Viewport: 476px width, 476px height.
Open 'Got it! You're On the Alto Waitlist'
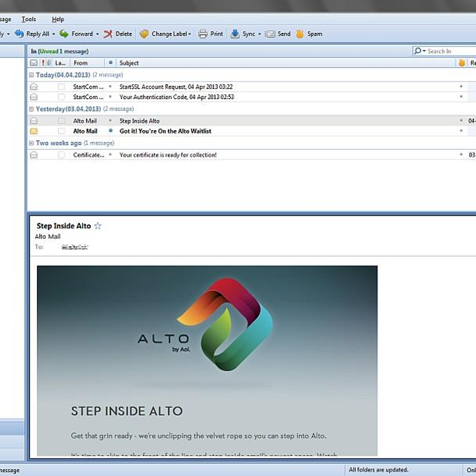[165, 131]
